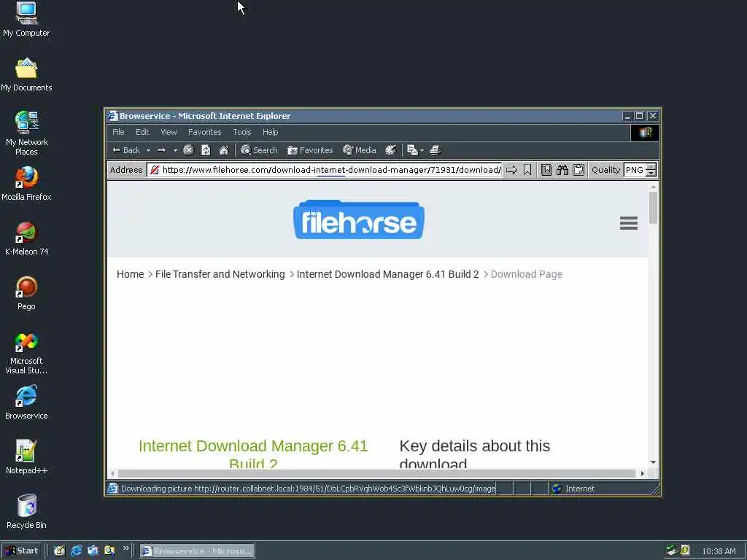Screen dimensions: 747x560
Task: Click the Mail toolbar icon
Action: (413, 150)
